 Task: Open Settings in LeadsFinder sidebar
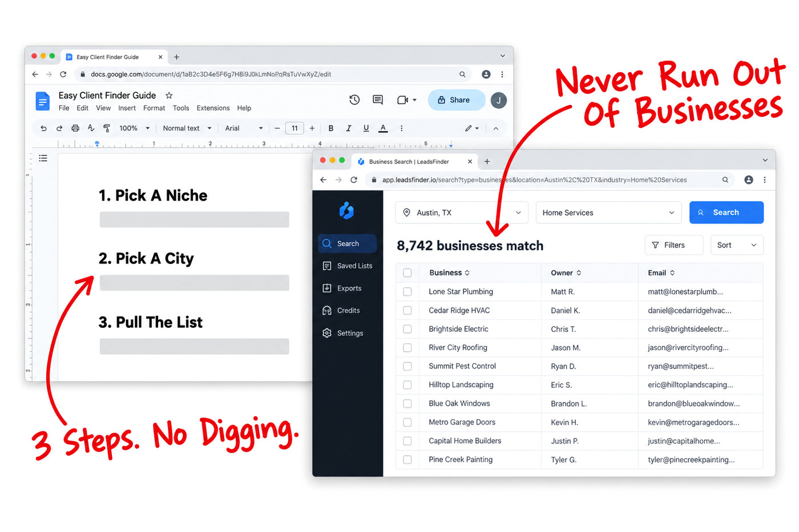[x=348, y=333]
